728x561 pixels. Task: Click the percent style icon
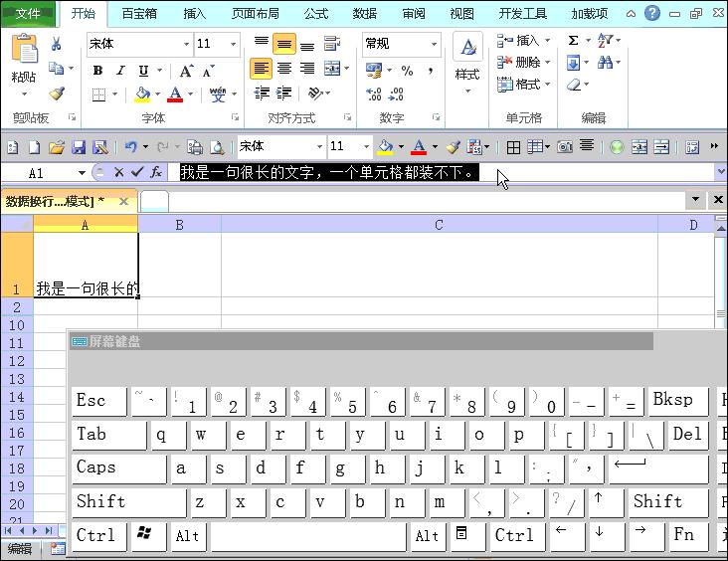tap(407, 71)
